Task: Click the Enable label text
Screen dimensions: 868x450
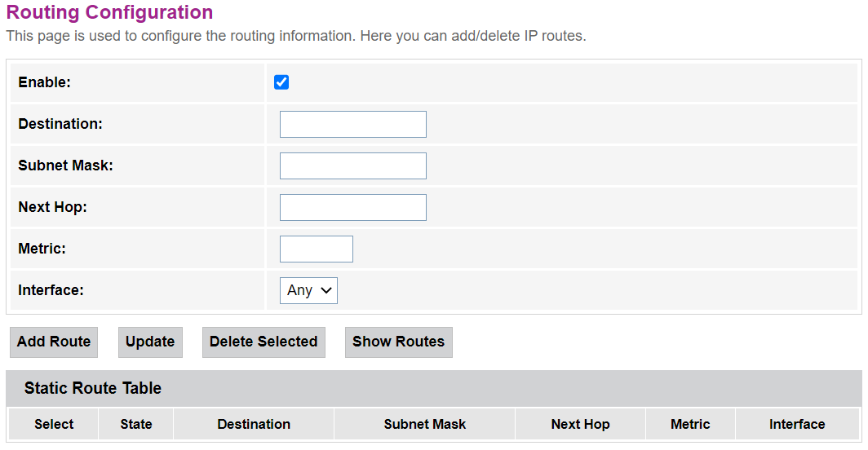Action: (45, 82)
